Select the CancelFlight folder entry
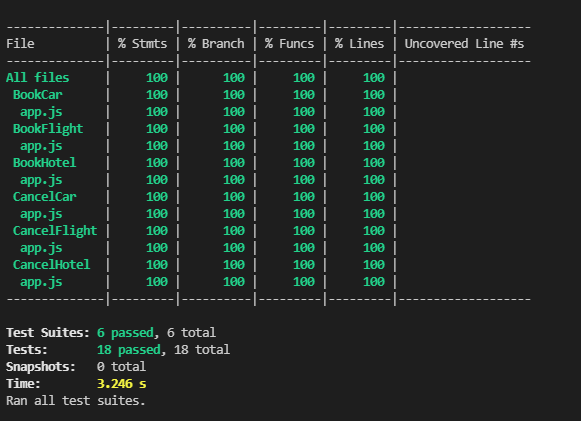This screenshot has width=581, height=421. [55, 231]
